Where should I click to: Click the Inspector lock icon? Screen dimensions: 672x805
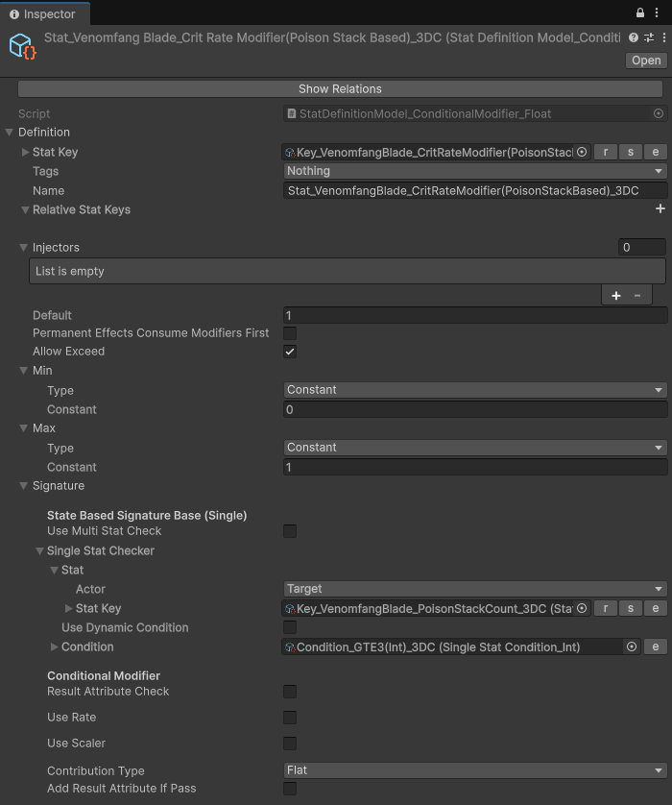click(639, 12)
